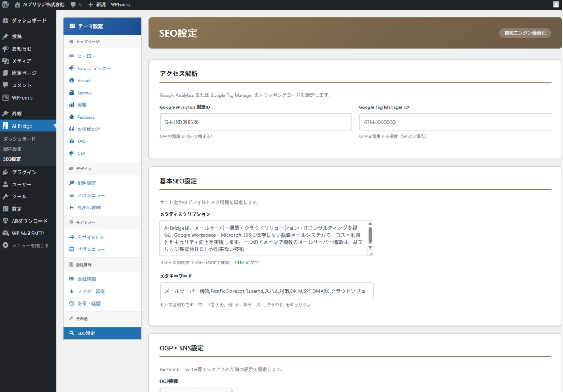
Task: Click the WordPress logo icon in admin bar
Action: 5,4
